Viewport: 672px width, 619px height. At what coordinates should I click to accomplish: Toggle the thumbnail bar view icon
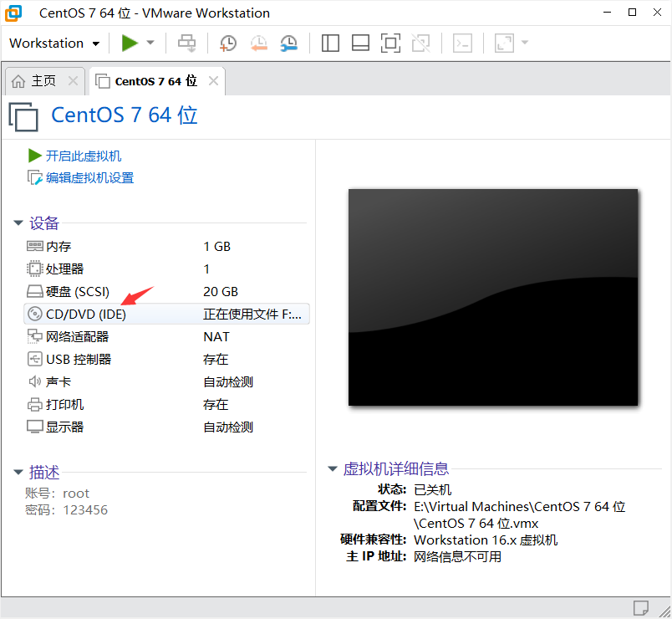360,43
